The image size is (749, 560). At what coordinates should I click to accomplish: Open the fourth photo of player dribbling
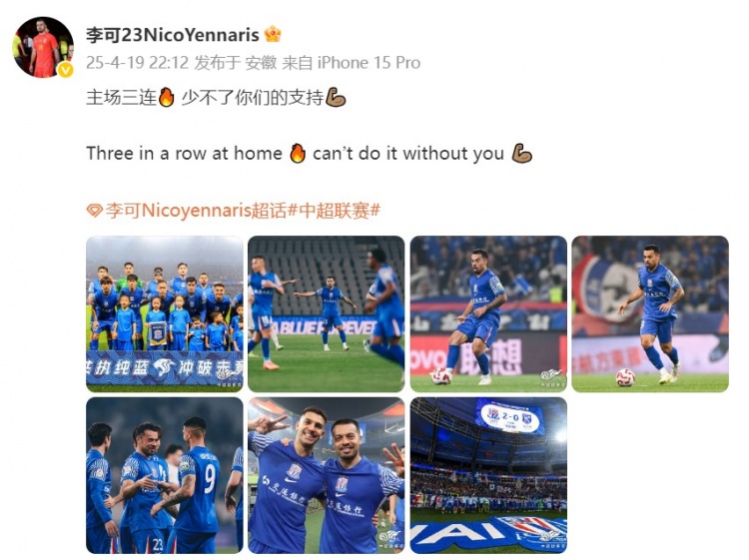(650, 314)
